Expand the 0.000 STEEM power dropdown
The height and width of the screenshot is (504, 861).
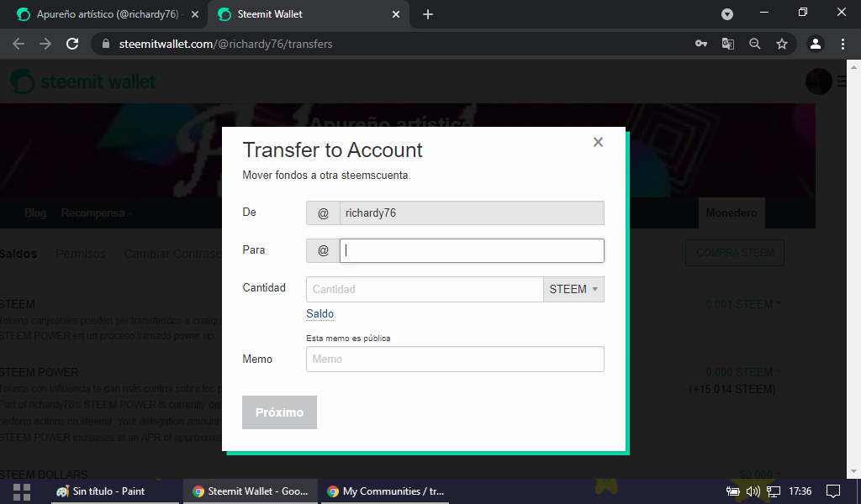coord(743,372)
